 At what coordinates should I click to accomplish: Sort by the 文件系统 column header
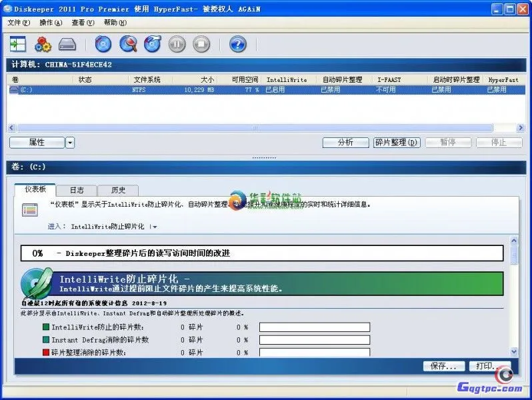click(x=150, y=80)
